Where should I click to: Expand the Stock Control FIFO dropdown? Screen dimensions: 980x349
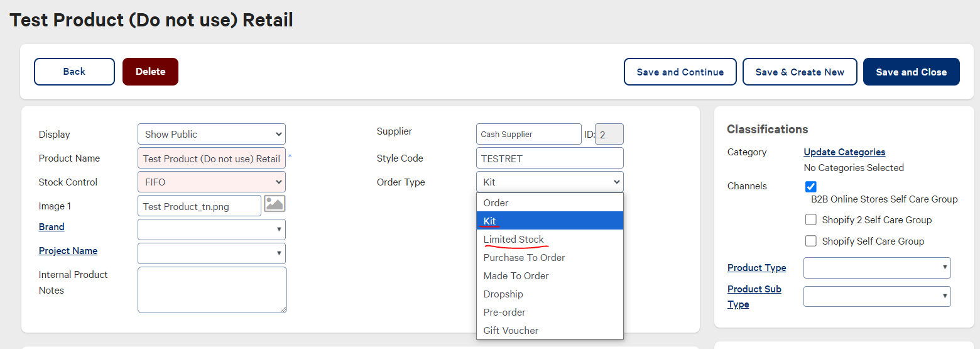[211, 182]
